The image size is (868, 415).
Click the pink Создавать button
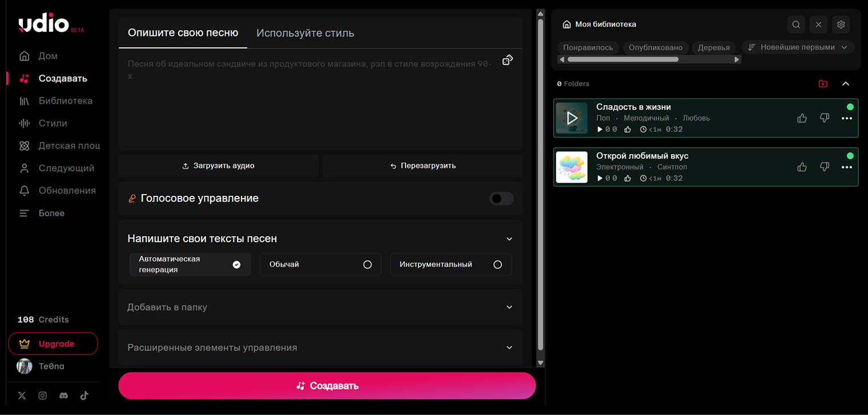point(327,386)
